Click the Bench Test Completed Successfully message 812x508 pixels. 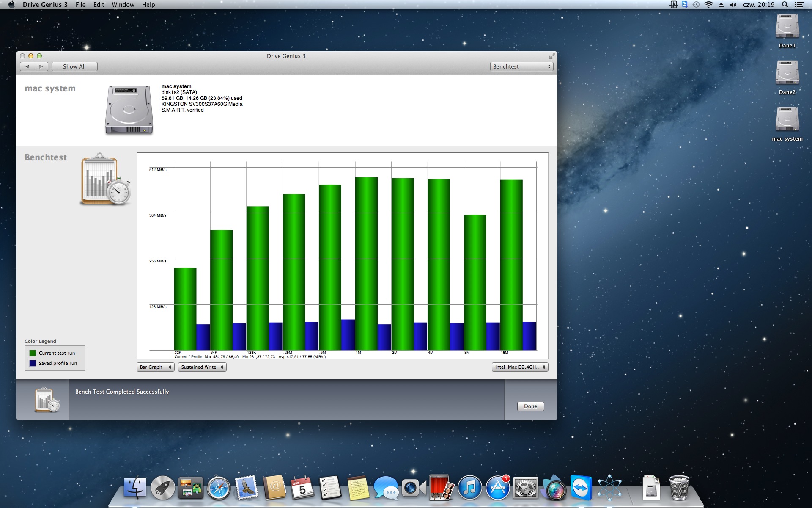[x=122, y=392]
